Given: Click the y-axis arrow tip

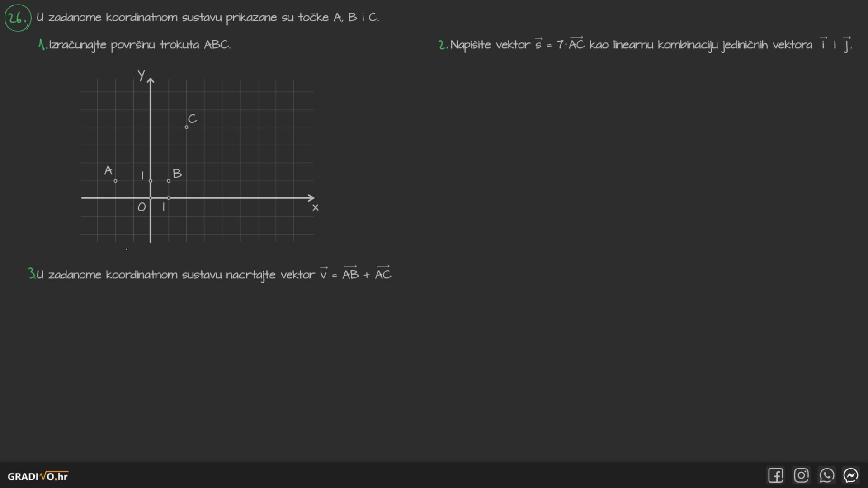Looking at the screenshot, I should [x=151, y=80].
